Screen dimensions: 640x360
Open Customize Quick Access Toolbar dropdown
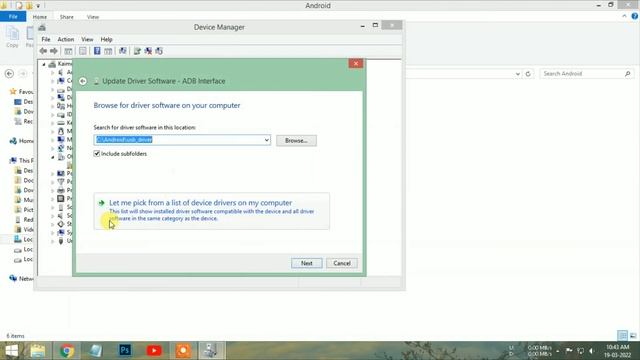(x=38, y=6)
